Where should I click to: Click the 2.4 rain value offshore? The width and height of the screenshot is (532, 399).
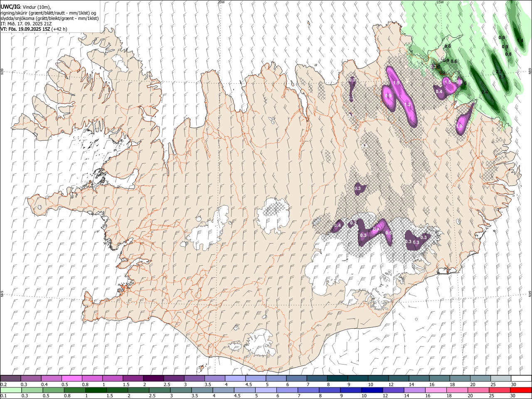[x=485, y=92]
